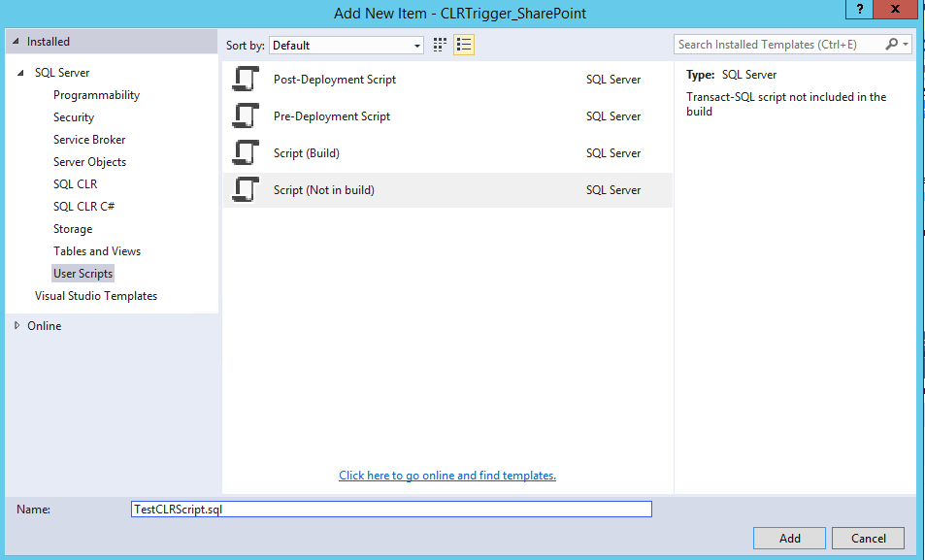Click SQL Server type in Script (Not in build) row
The image size is (925, 560).
(x=612, y=190)
